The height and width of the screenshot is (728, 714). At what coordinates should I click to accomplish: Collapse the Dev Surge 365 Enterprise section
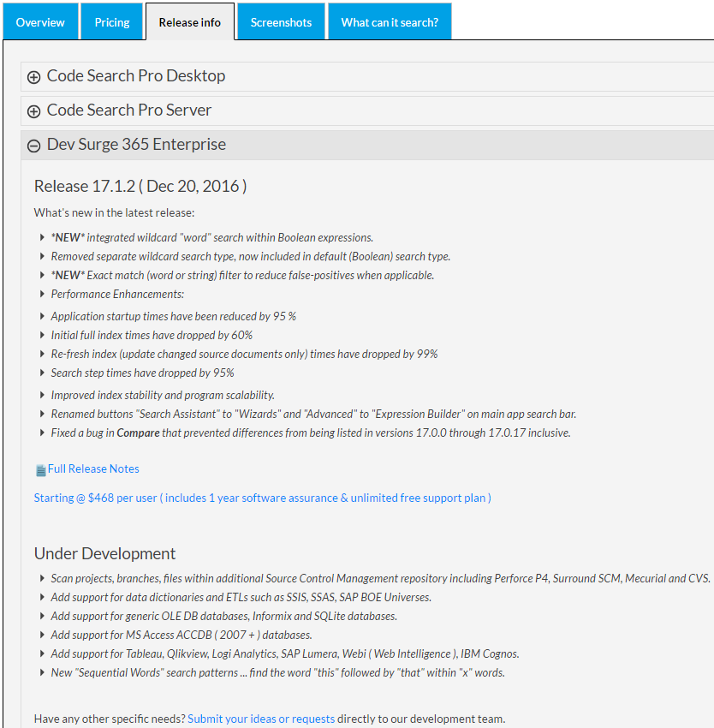(x=367, y=145)
